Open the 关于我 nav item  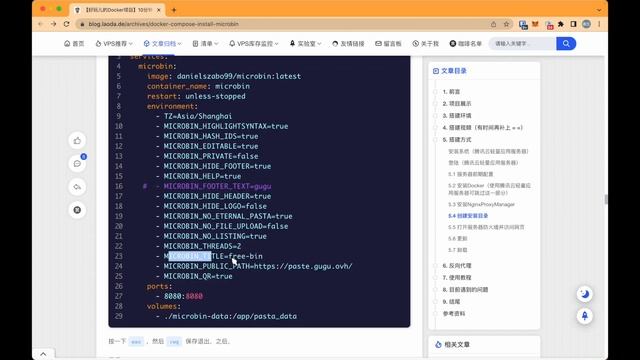(x=425, y=44)
